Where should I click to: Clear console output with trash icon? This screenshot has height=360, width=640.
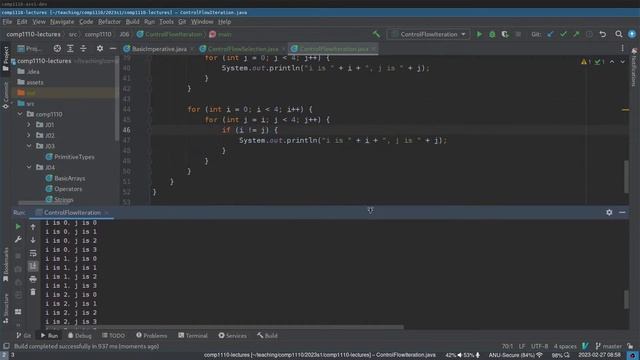point(33,292)
